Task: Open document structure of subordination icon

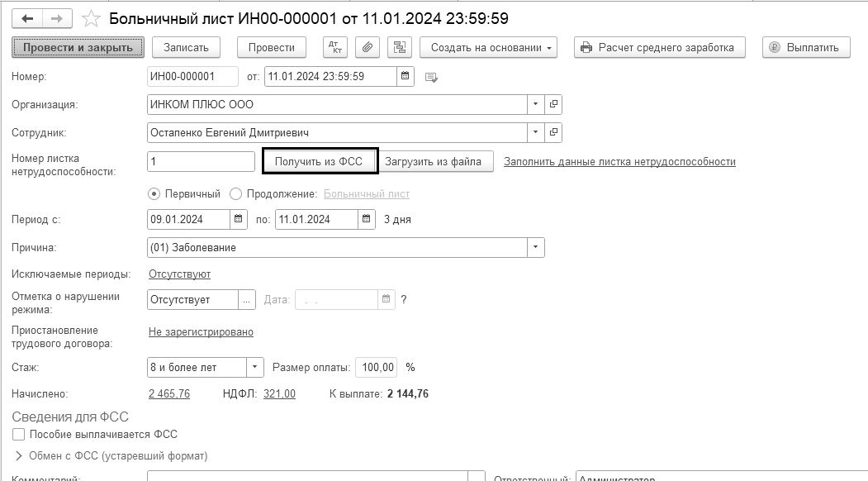Action: coord(399,48)
